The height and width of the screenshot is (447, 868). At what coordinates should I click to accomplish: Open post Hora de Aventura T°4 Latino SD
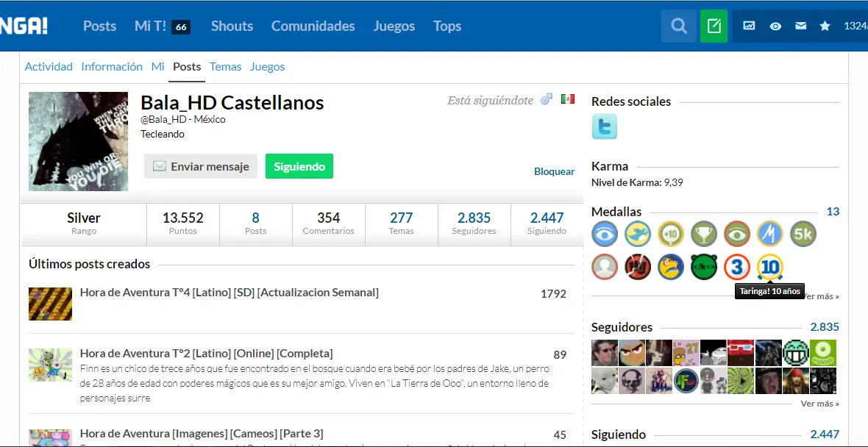click(x=230, y=293)
